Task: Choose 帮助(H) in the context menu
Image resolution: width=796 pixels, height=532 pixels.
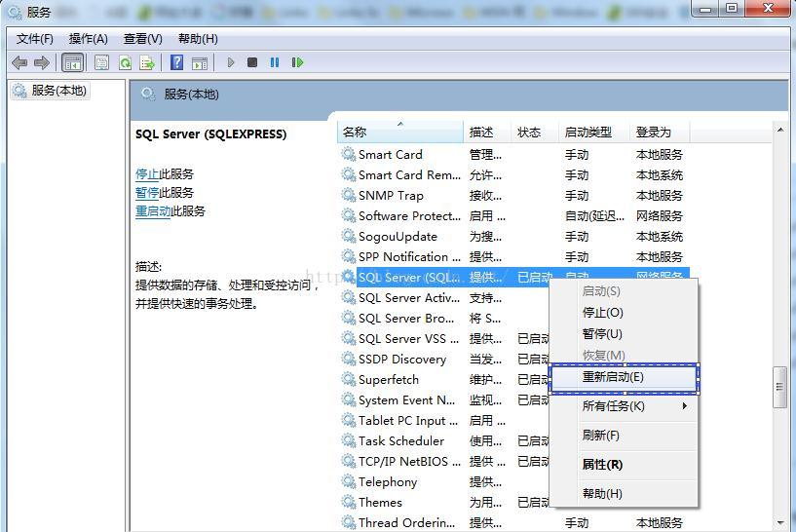Action: pyautogui.click(x=624, y=493)
